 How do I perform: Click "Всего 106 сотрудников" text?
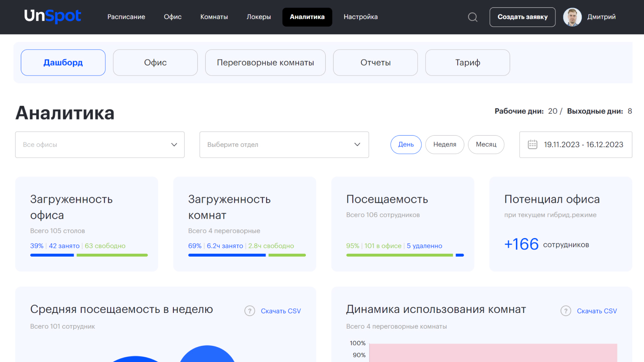383,215
